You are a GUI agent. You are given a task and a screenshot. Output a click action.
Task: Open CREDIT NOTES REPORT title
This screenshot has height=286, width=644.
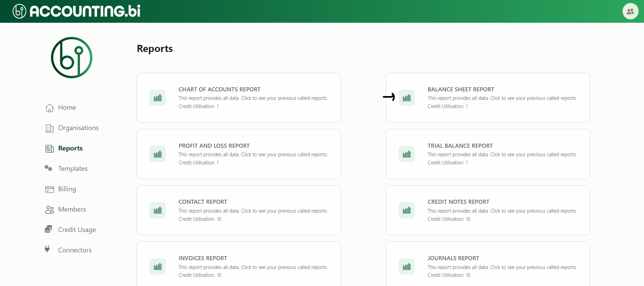click(x=458, y=202)
